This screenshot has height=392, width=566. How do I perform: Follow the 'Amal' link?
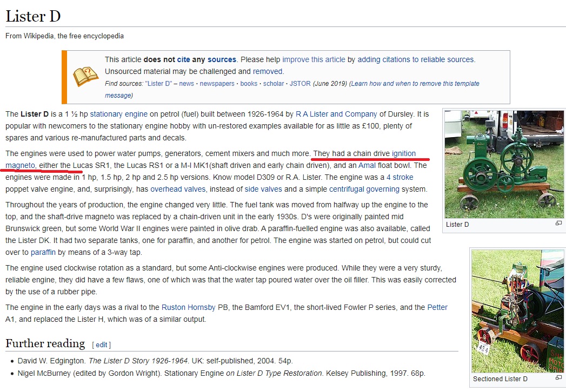tap(367, 165)
